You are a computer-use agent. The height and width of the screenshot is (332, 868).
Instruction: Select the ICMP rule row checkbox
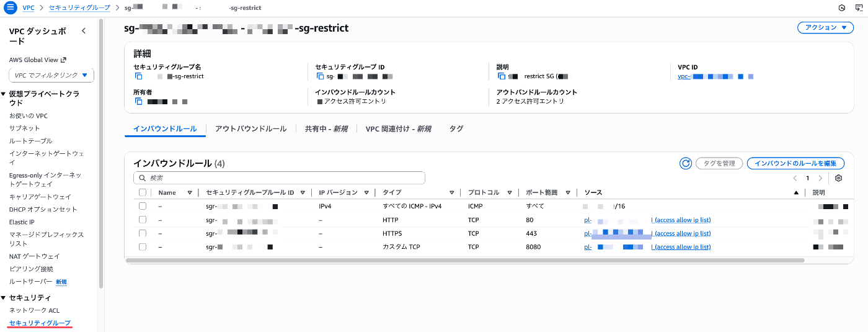[x=143, y=206]
